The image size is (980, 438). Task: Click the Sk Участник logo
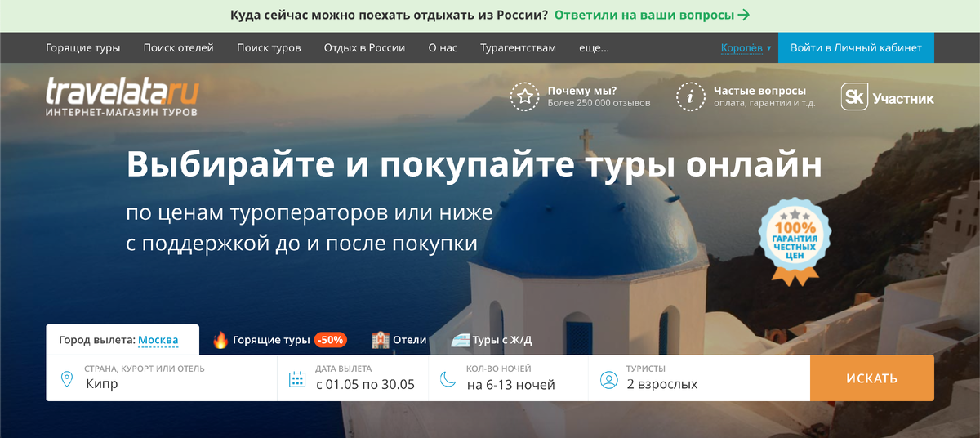point(888,98)
